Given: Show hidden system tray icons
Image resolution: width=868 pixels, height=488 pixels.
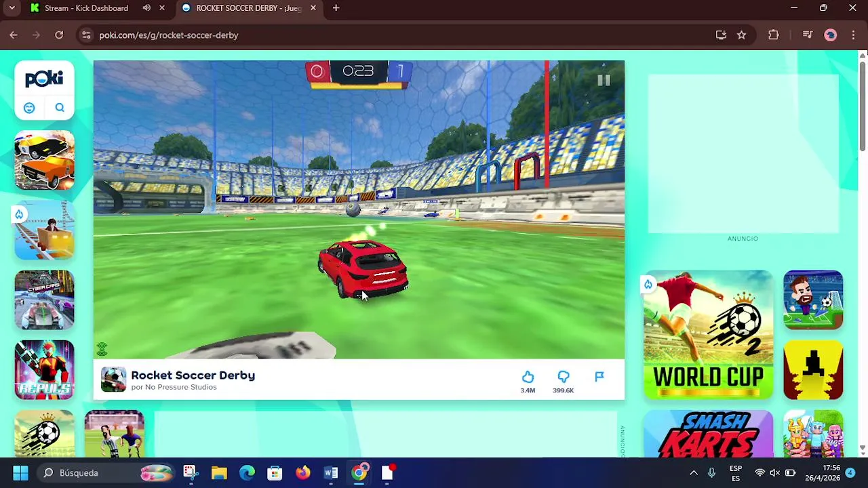Looking at the screenshot, I should point(693,473).
